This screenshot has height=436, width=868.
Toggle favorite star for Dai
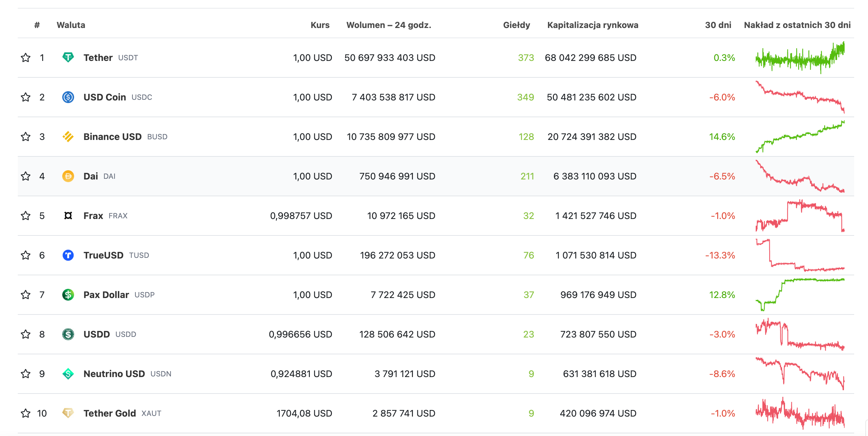tap(26, 176)
